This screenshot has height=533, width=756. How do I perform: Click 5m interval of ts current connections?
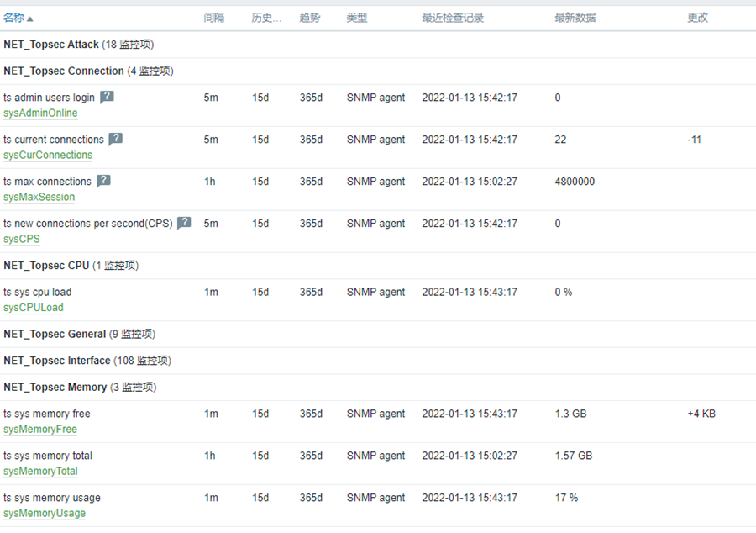[x=211, y=140]
